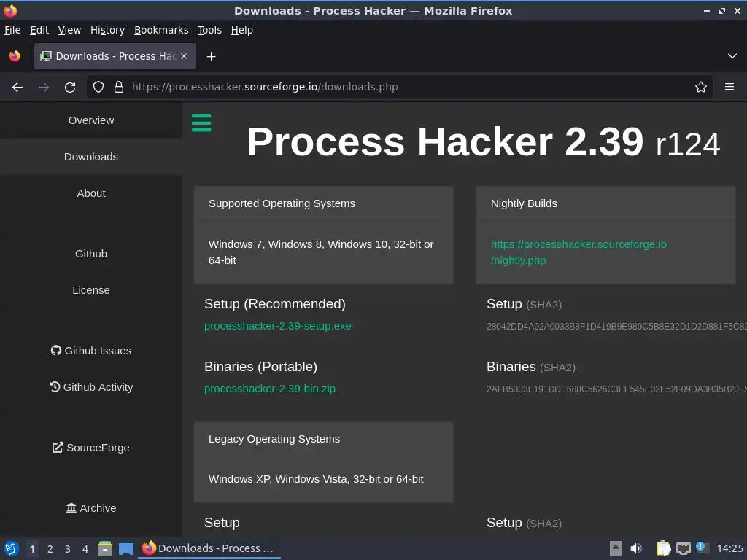Open the License sidebar link

tap(91, 290)
